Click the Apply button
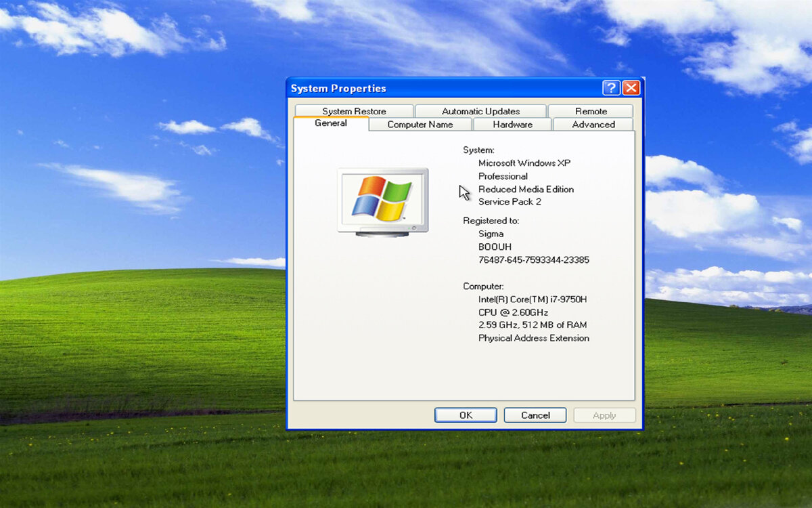Image resolution: width=812 pixels, height=508 pixels. point(604,415)
